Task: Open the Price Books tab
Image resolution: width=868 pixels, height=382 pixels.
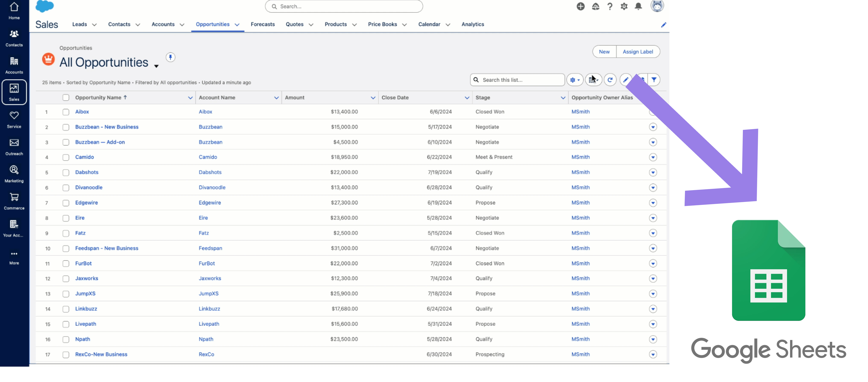Action: click(x=382, y=24)
